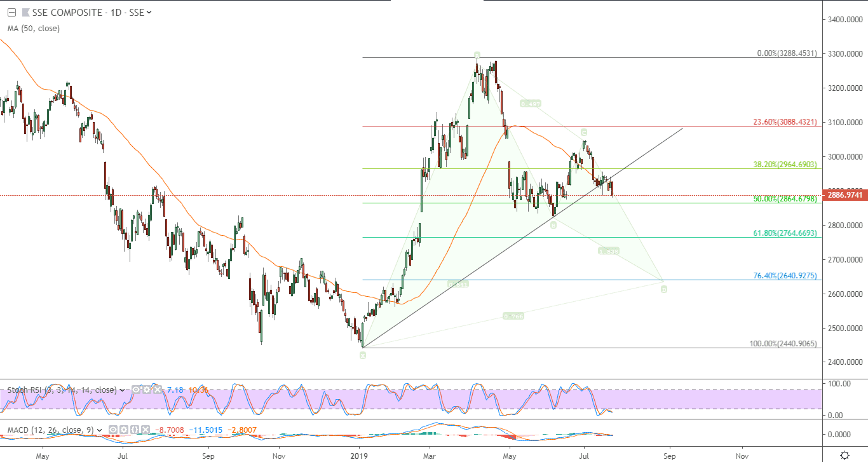Select XABCD pattern point C marker
868x462 pixels.
(583, 132)
